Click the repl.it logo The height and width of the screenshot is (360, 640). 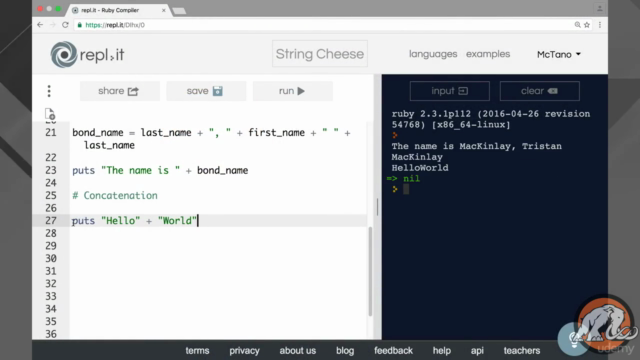click(x=87, y=54)
